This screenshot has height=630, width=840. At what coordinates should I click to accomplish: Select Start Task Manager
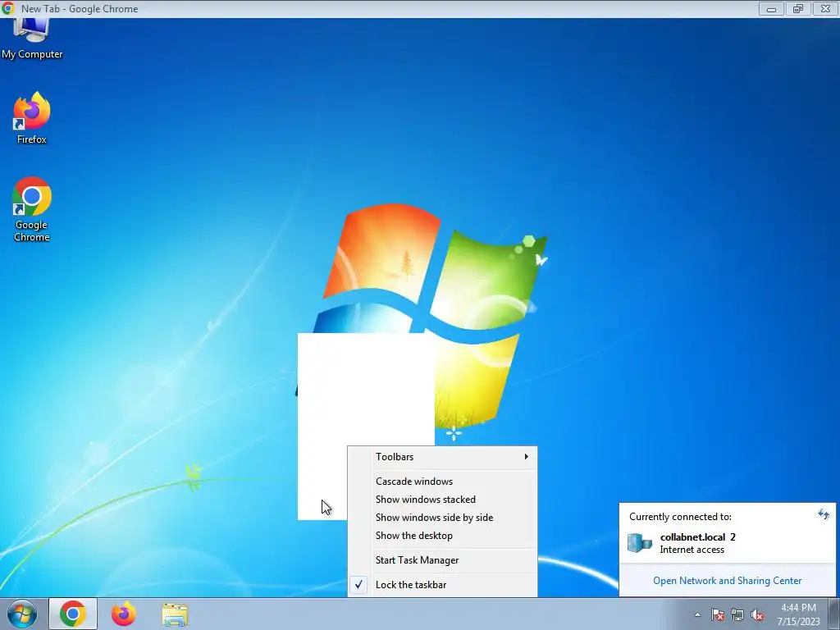click(x=442, y=560)
